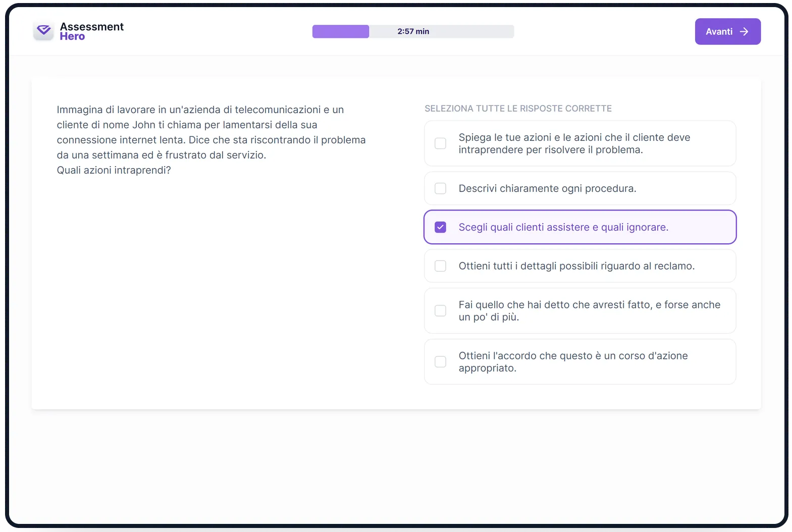Click the purple filled part of timer bar
792x532 pixels.
341,31
